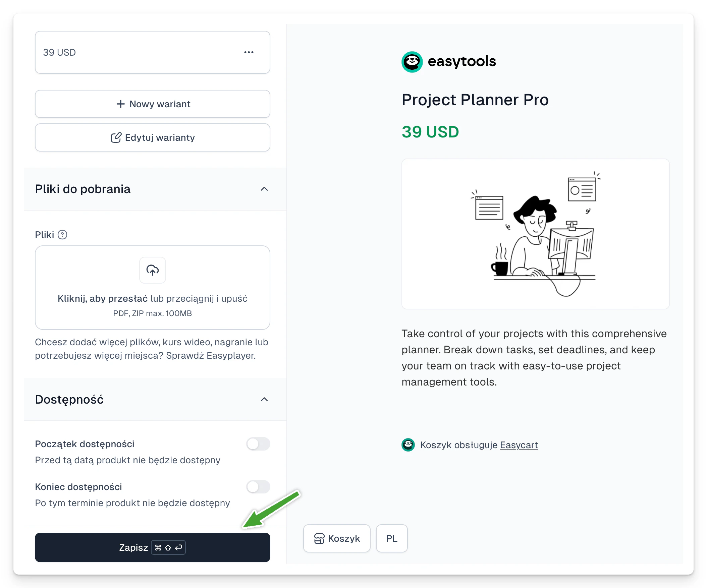The width and height of the screenshot is (707, 588).
Task: Click the plus icon in Nowy wariant
Action: [120, 104]
